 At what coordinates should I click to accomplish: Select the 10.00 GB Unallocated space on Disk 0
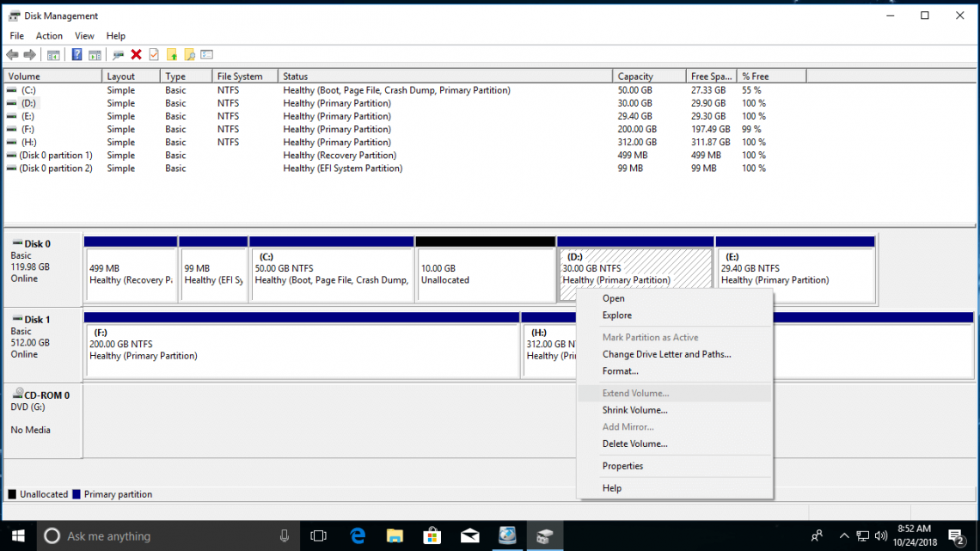click(486, 273)
